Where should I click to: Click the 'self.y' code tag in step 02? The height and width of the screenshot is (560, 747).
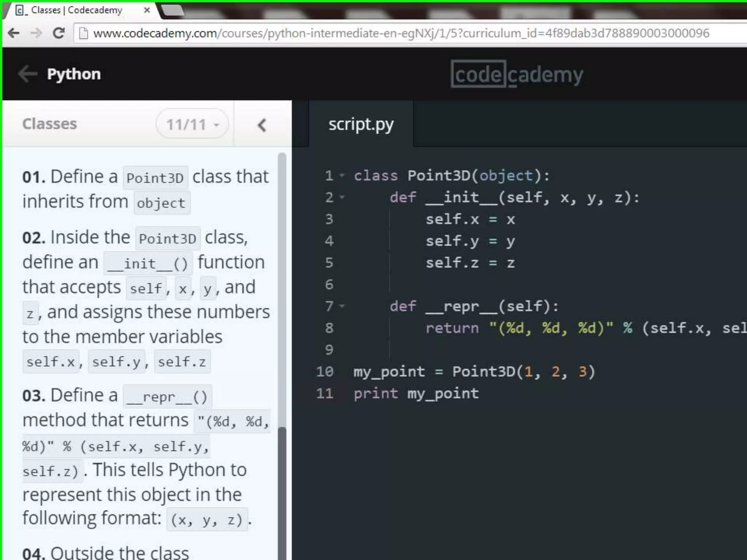pos(116,362)
